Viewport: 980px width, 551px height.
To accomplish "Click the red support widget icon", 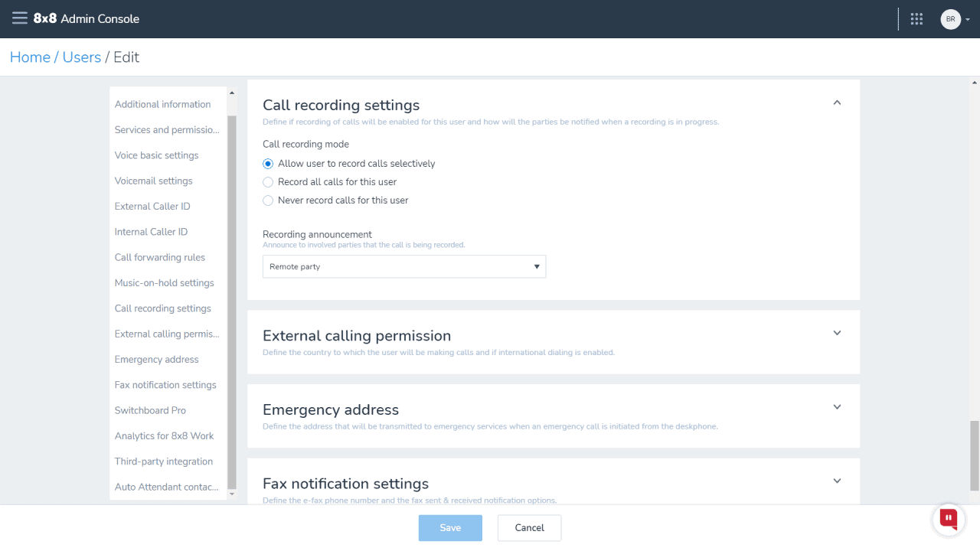I will point(948,519).
